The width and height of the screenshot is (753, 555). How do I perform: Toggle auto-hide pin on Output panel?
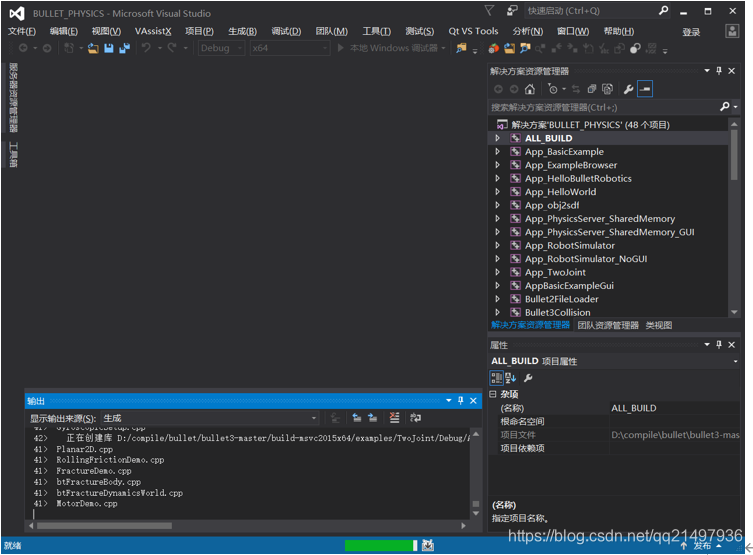[460, 401]
